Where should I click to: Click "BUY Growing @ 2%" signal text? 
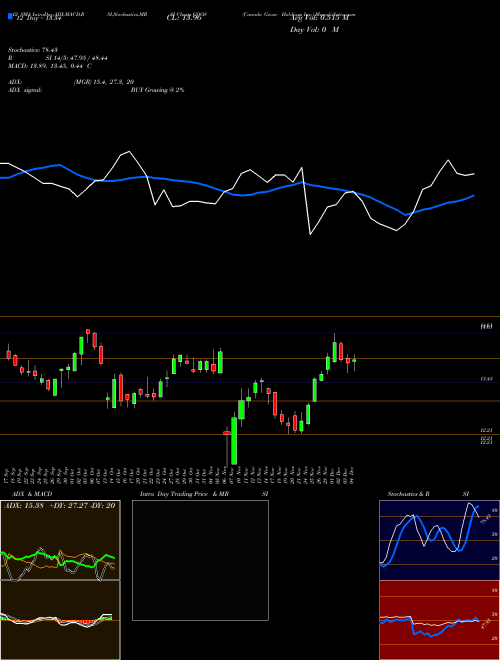[157, 90]
